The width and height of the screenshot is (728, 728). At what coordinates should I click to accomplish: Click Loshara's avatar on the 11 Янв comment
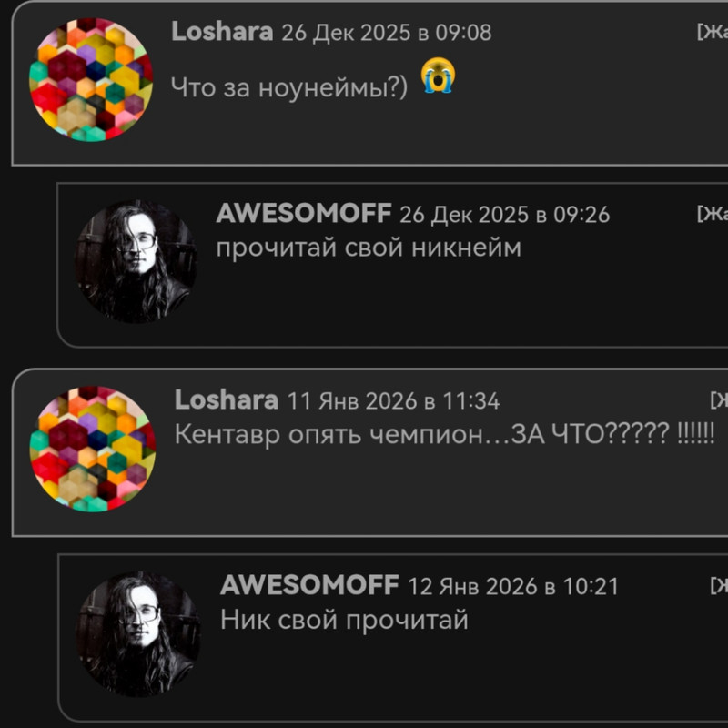93,449
